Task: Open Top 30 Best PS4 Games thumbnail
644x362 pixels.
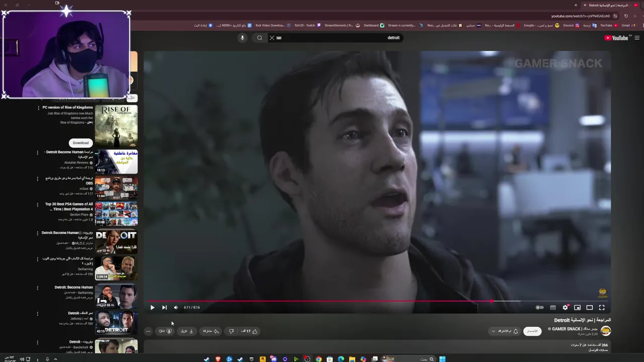Action: point(116,214)
